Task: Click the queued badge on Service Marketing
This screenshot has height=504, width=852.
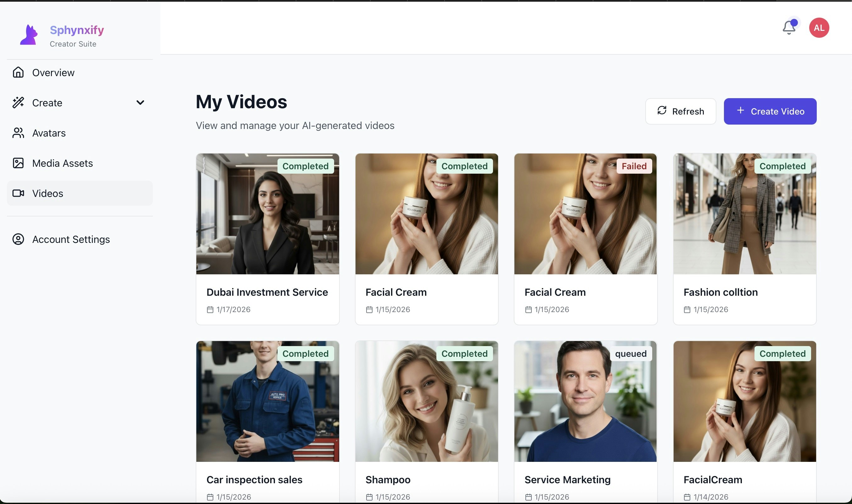Action: 631,354
